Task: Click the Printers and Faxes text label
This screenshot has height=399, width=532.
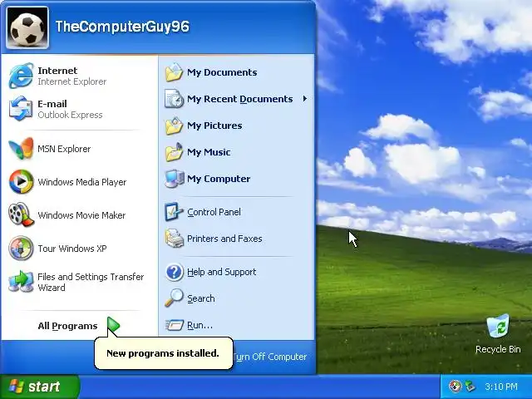Action: [224, 239]
